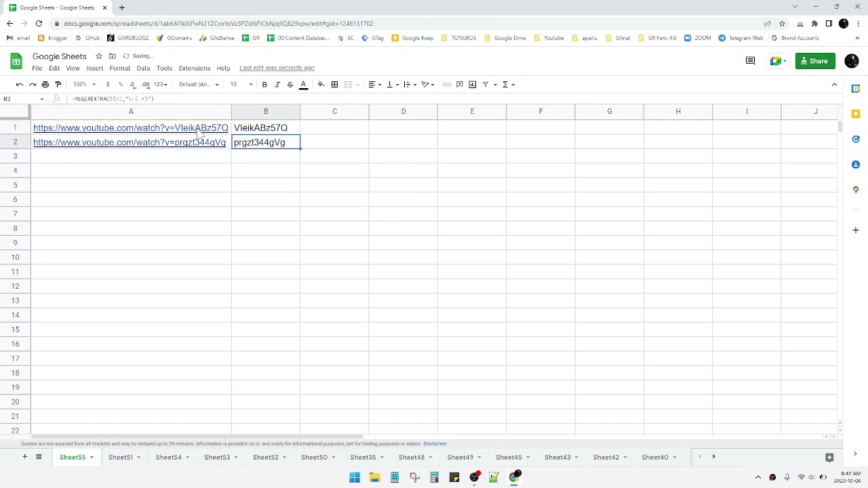Open Sheet55 tab dropdown arrow

pyautogui.click(x=92, y=457)
